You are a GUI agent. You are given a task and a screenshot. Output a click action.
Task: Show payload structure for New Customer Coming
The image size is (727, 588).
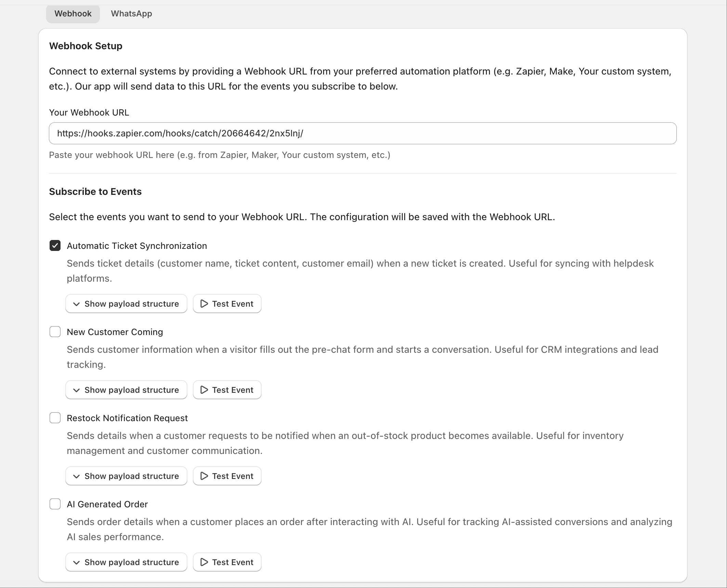click(126, 390)
